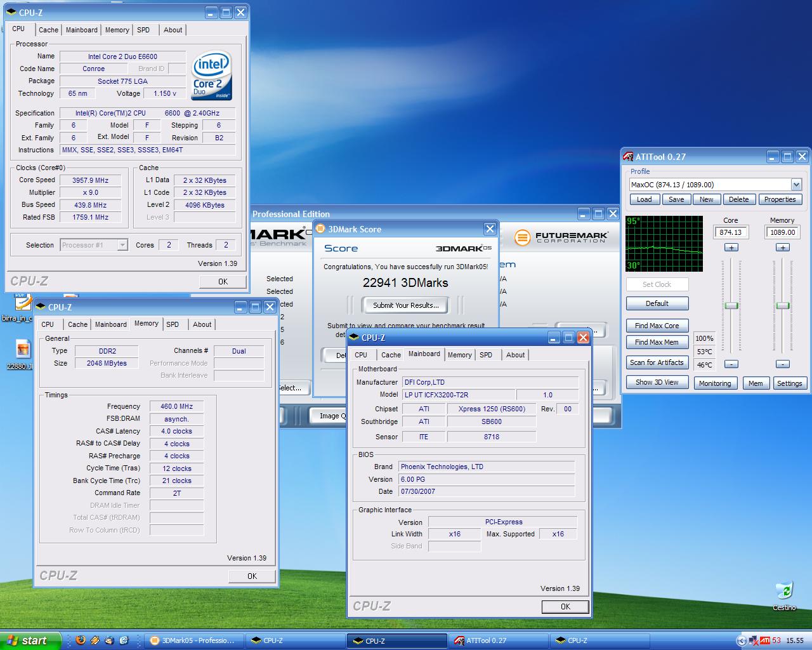The image size is (812, 650).
Task: Switch to 3DMark05 taskbar button
Action: click(193, 640)
